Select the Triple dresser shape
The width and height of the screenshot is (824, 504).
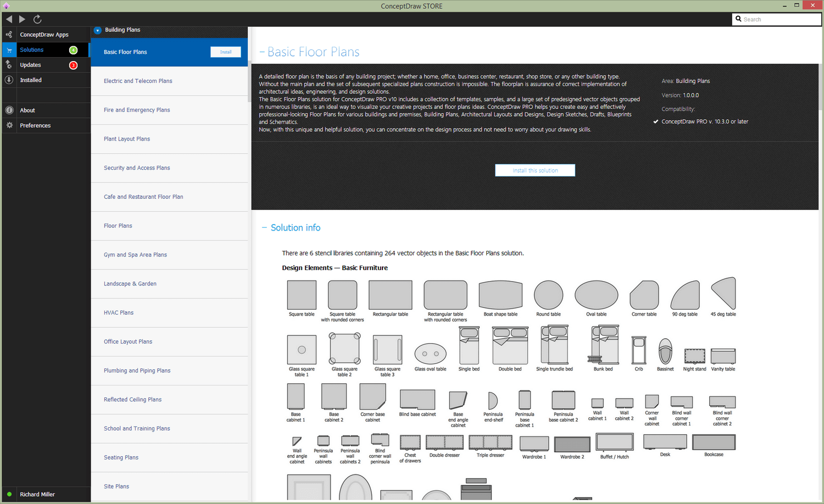click(x=491, y=443)
